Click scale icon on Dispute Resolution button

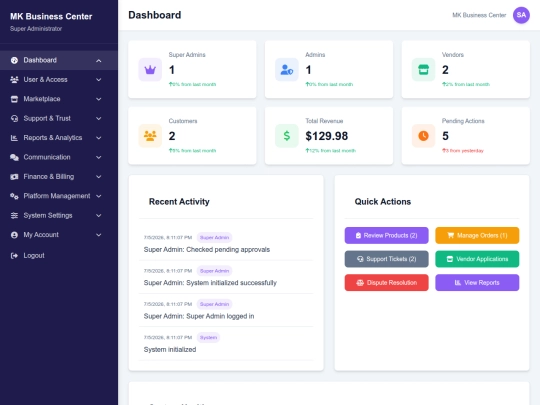360,283
